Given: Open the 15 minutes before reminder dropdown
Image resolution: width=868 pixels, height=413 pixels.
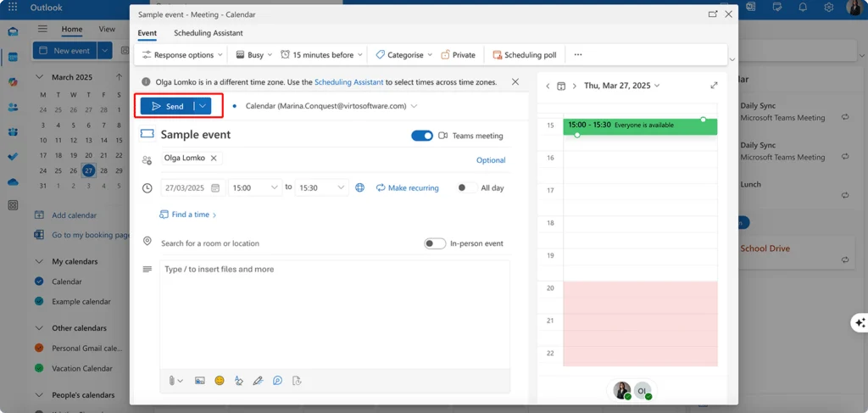Looking at the screenshot, I should pos(321,55).
